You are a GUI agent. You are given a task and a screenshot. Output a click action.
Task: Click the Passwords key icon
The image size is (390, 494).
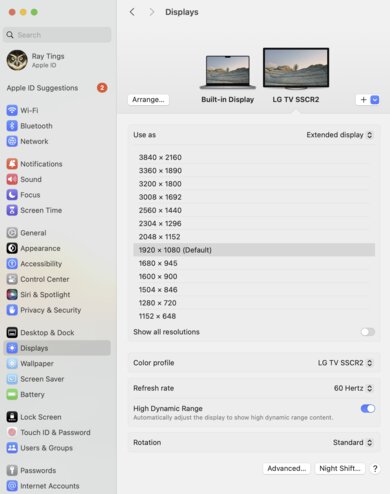coord(12,470)
